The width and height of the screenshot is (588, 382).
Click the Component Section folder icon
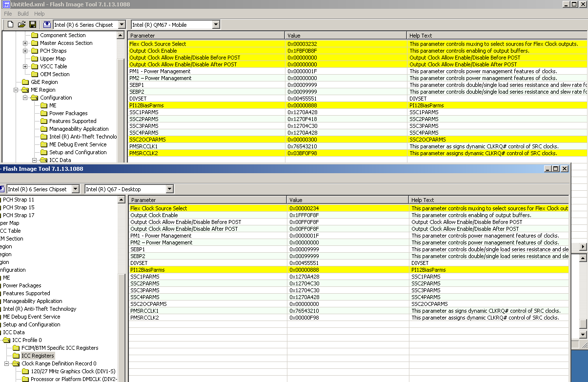(x=35, y=35)
